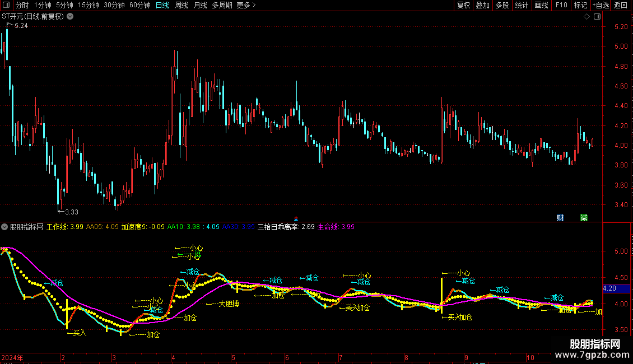
Task: Expand the 股朋指标网 indicator dropdown
Action: click(4, 227)
